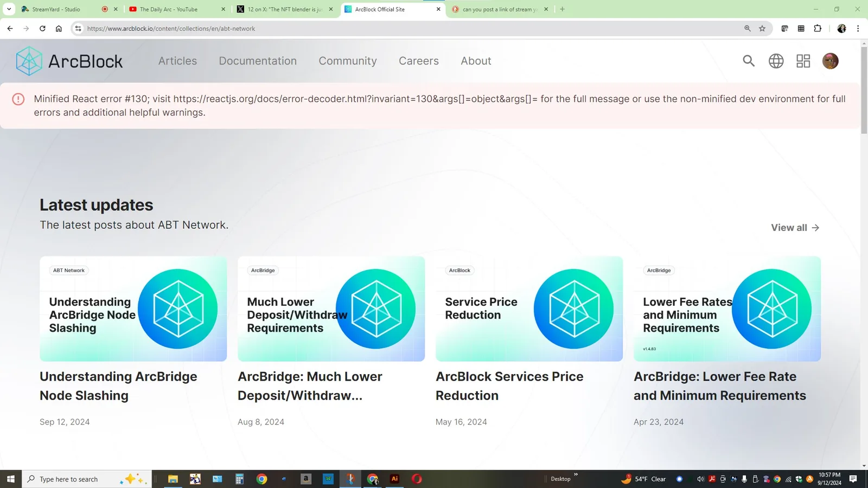Viewport: 868px width, 488px height.
Task: Click the ArcBridge tag on the Much Lower Deposit card
Action: (263, 270)
